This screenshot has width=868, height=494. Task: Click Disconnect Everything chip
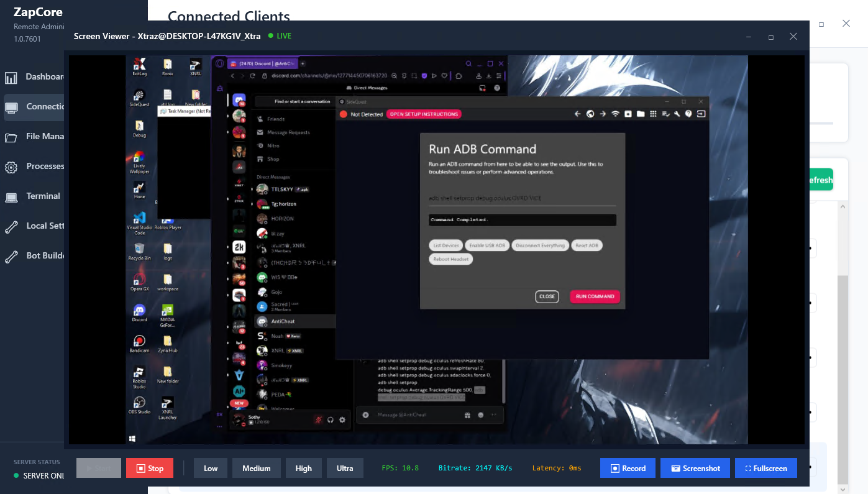click(x=540, y=245)
